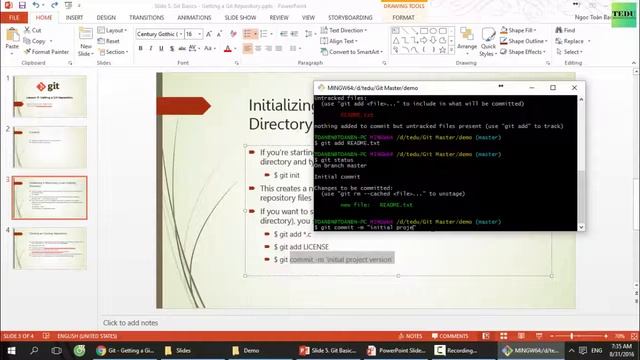This screenshot has width=640, height=360.
Task: Switch to the SLIDE SHOW tab
Action: 240,18
